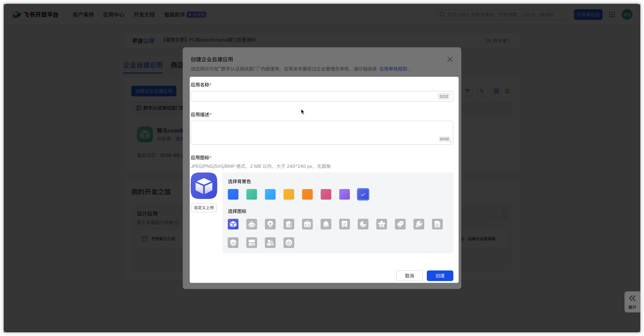
Task: Open the 应用审核规则 link
Action: pyautogui.click(x=393, y=69)
